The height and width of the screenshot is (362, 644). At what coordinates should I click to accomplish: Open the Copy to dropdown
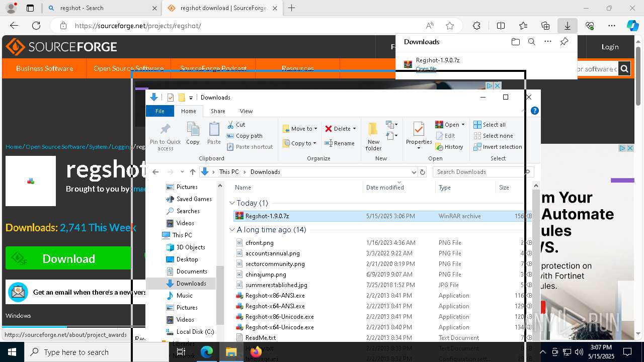click(x=300, y=143)
